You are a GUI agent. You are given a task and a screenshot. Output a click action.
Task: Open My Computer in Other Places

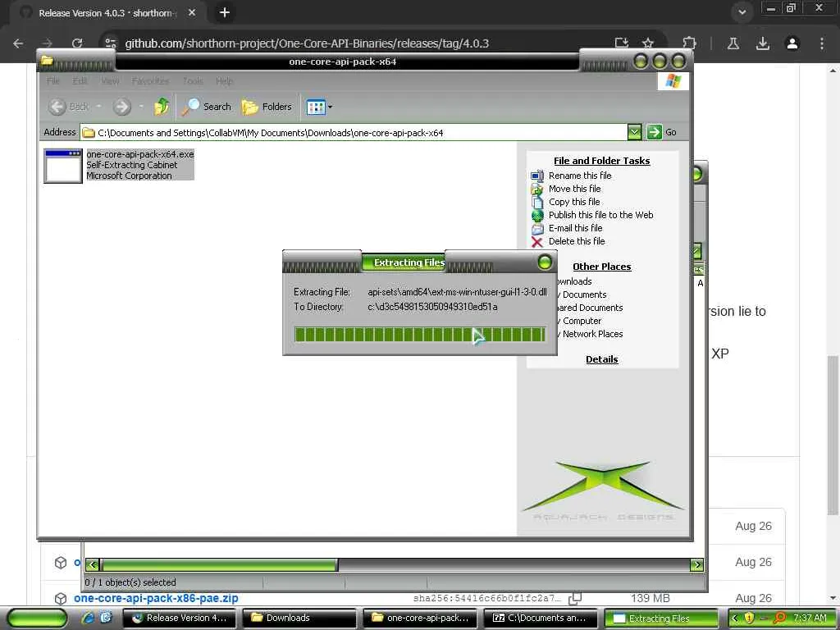pos(580,321)
